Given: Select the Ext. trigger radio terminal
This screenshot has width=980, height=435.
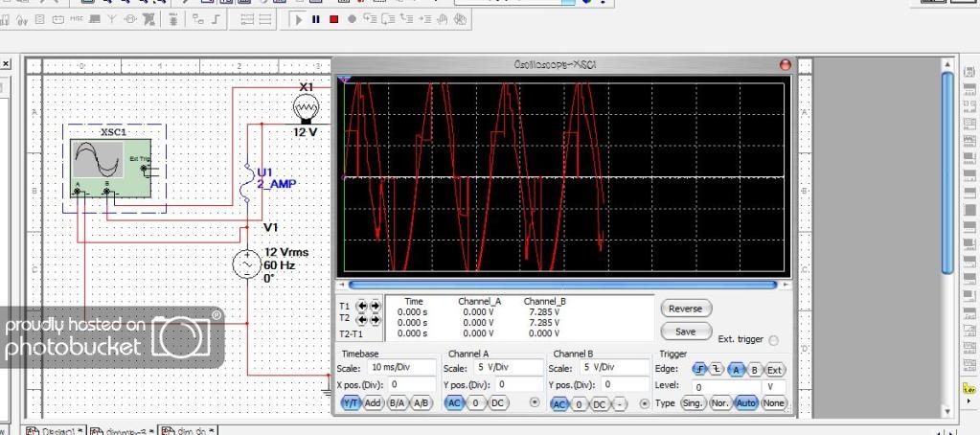Looking at the screenshot, I should pyautogui.click(x=774, y=340).
